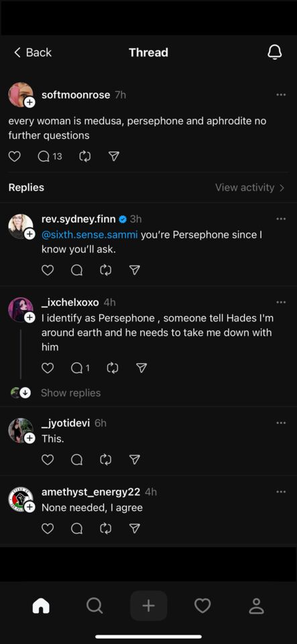
Task: Follow softmoonrose via avatar plus badge
Action: pyautogui.click(x=29, y=103)
